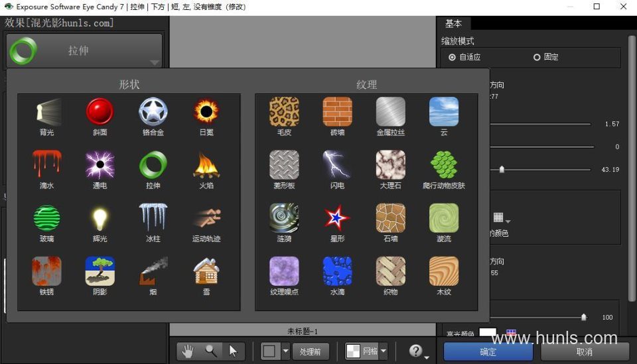The width and height of the screenshot is (637, 364).
Task: Click the slider handle valued 43.19
Action: 502,169
